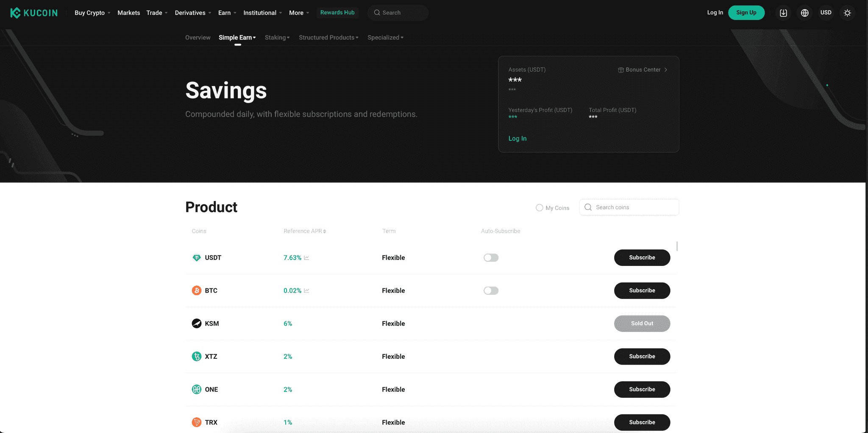Click the KuCoin logo
This screenshot has width=868, height=433.
pyautogui.click(x=34, y=12)
